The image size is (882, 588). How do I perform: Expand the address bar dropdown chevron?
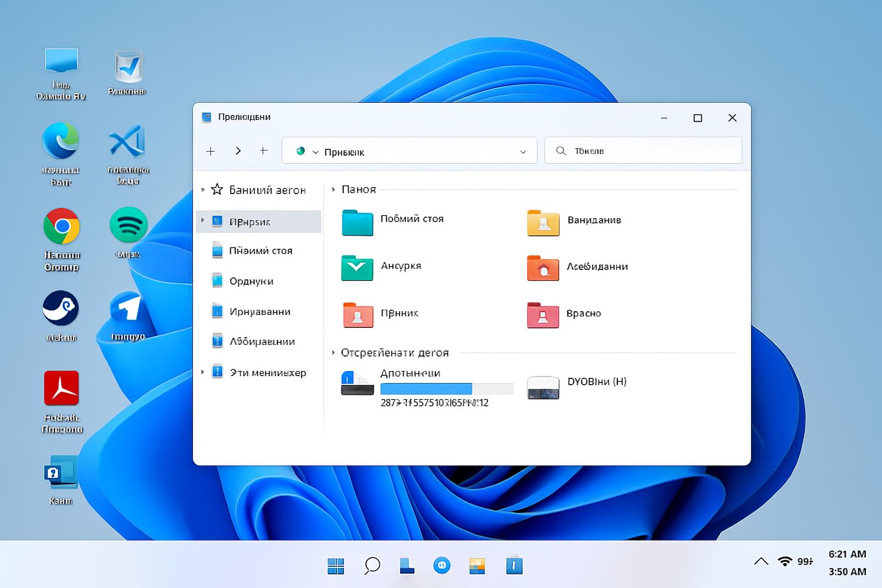[x=523, y=152]
